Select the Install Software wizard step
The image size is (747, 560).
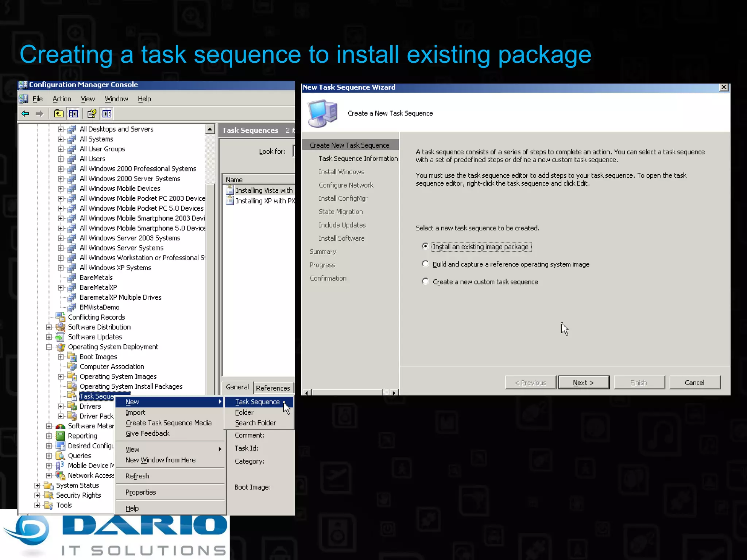tap(341, 238)
